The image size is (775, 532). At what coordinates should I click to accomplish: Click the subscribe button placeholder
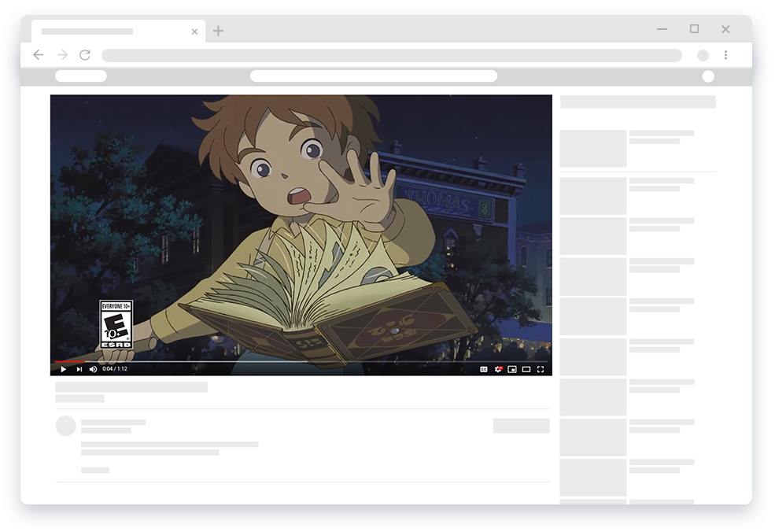coord(521,426)
